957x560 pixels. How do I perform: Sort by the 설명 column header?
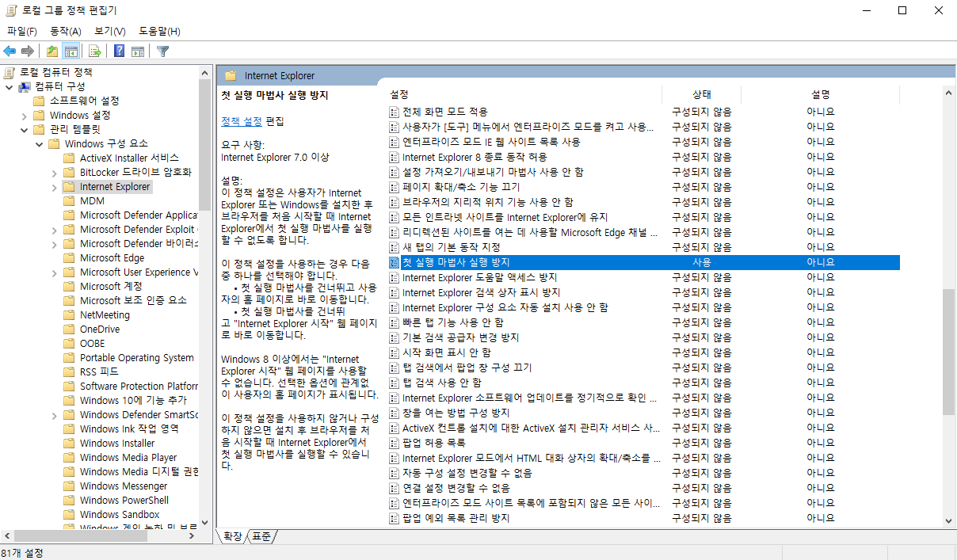[x=820, y=94]
